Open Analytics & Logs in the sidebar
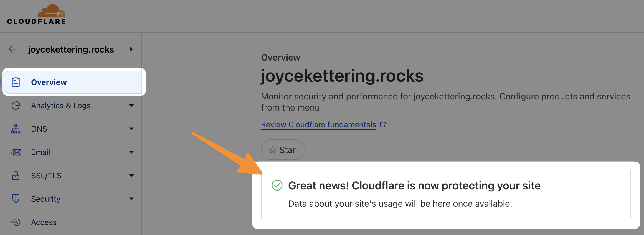The height and width of the screenshot is (235, 644). click(61, 106)
